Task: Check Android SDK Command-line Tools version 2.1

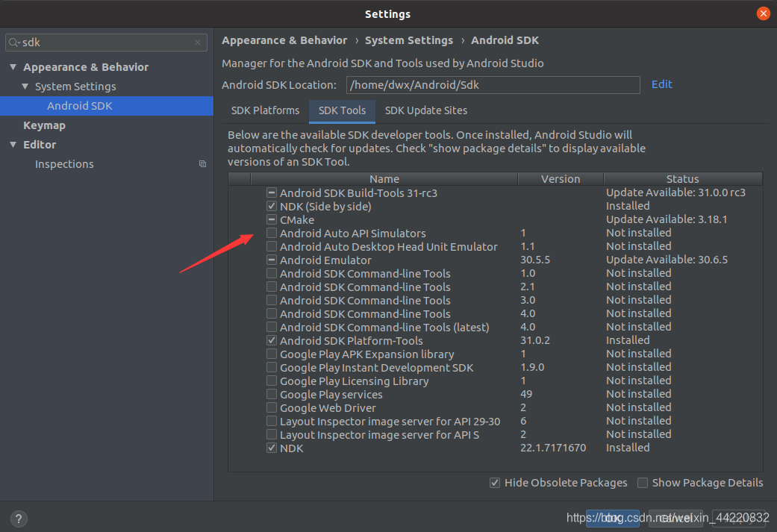Action: 272,287
